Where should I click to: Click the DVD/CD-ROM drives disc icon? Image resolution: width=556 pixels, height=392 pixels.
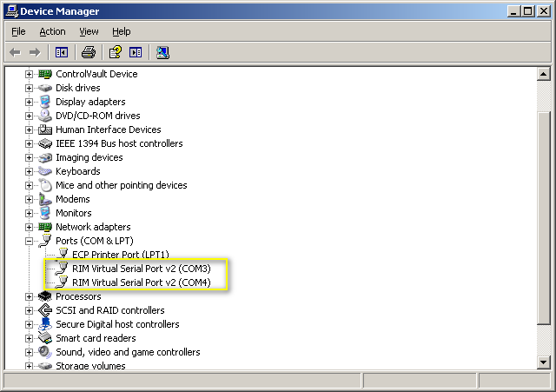[45, 116]
